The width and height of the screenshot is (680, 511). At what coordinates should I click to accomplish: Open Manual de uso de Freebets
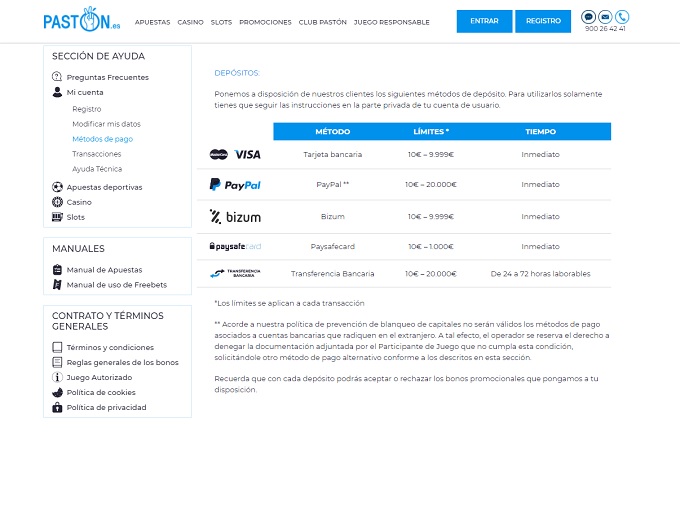[x=116, y=285]
